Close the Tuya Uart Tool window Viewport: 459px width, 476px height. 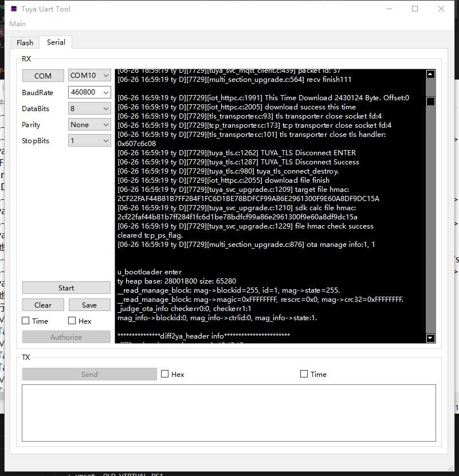click(441, 9)
